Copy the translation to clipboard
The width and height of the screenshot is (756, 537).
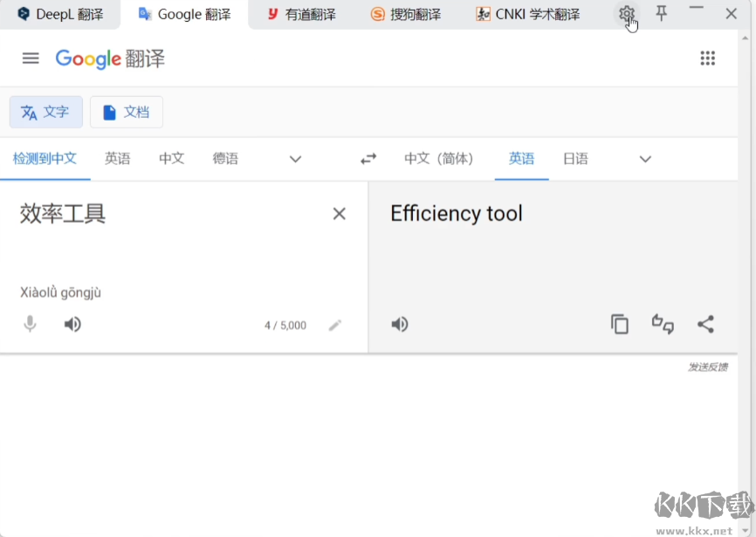[x=620, y=324]
